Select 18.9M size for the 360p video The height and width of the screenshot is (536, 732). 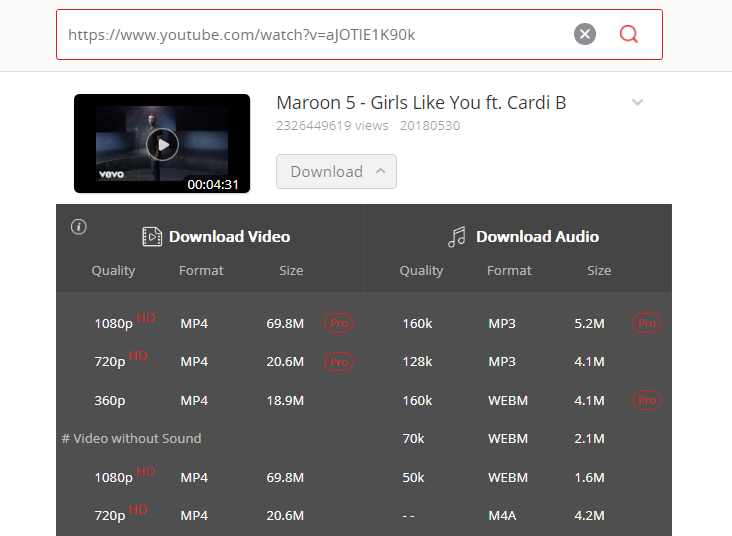click(285, 401)
